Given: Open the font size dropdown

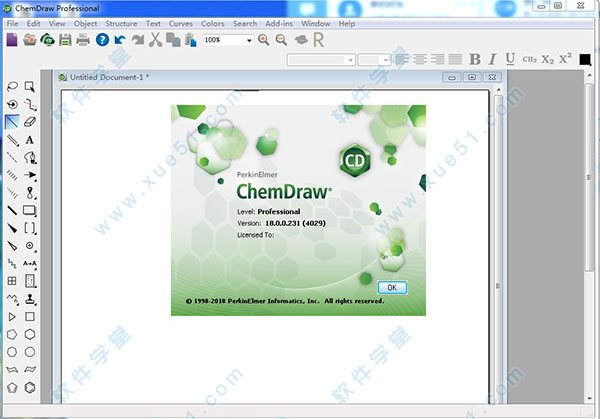Looking at the screenshot, I should click(385, 60).
